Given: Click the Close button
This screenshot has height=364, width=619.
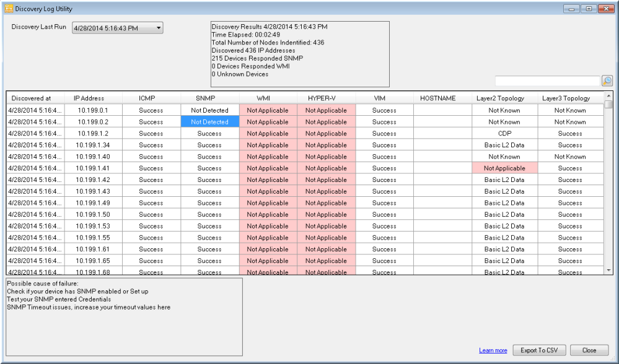Looking at the screenshot, I should click(x=589, y=350).
